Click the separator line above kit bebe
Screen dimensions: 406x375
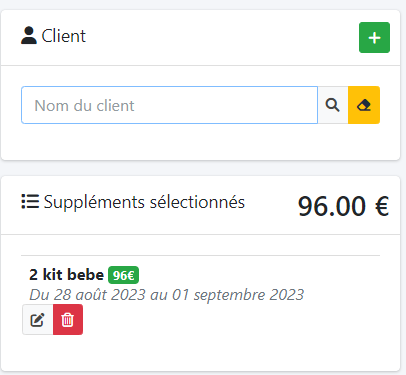click(200, 256)
